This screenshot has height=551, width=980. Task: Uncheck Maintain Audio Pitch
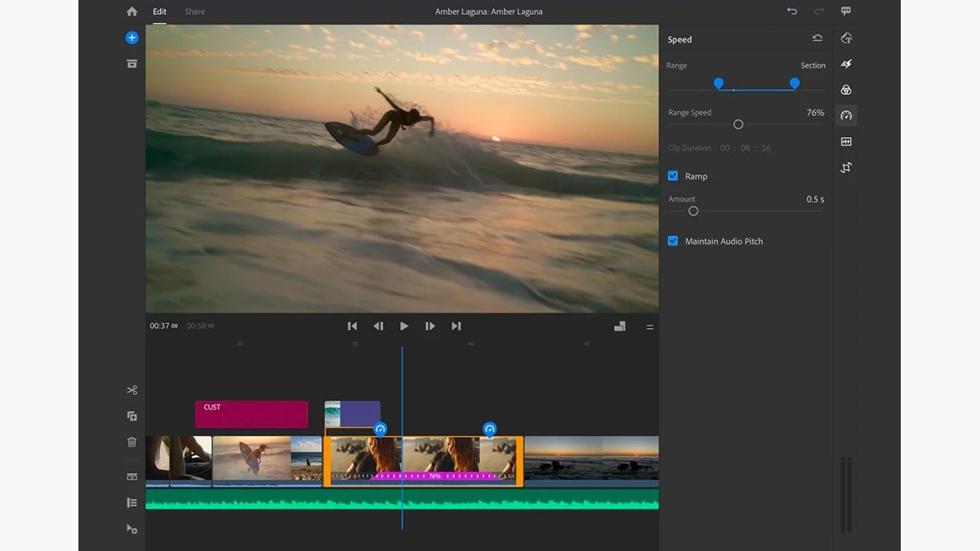click(673, 241)
